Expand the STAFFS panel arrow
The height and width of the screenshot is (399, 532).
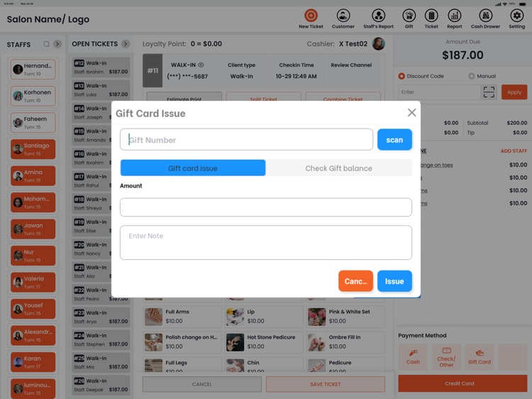[x=57, y=44]
